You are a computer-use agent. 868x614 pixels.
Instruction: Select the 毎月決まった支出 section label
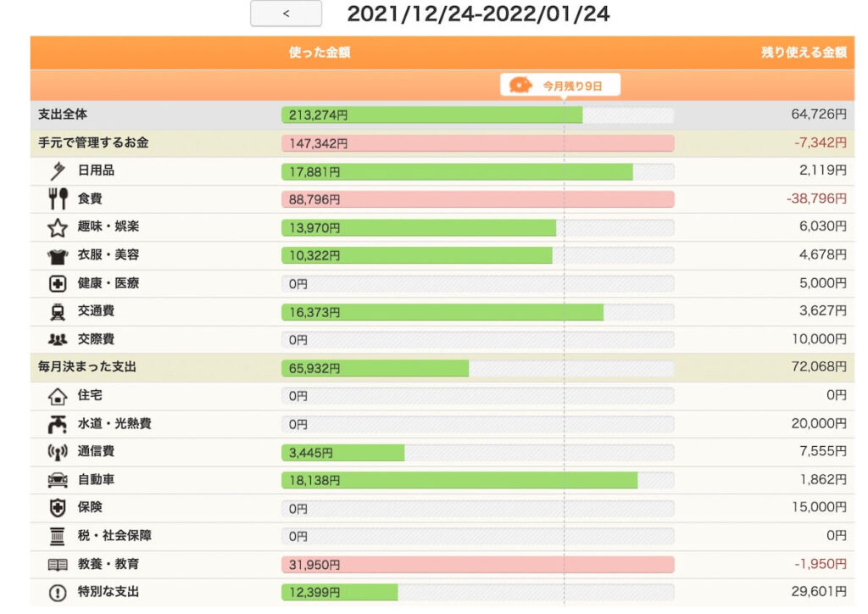click(87, 367)
